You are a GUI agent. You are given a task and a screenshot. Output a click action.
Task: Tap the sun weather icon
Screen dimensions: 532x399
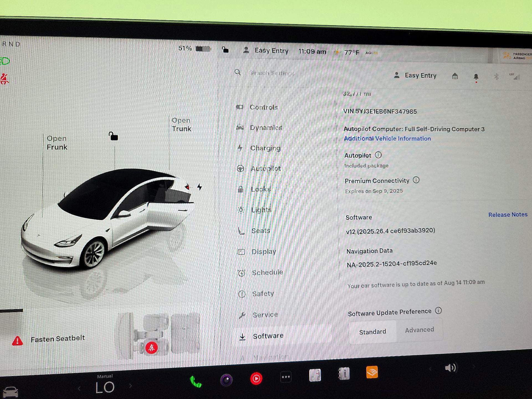(337, 52)
